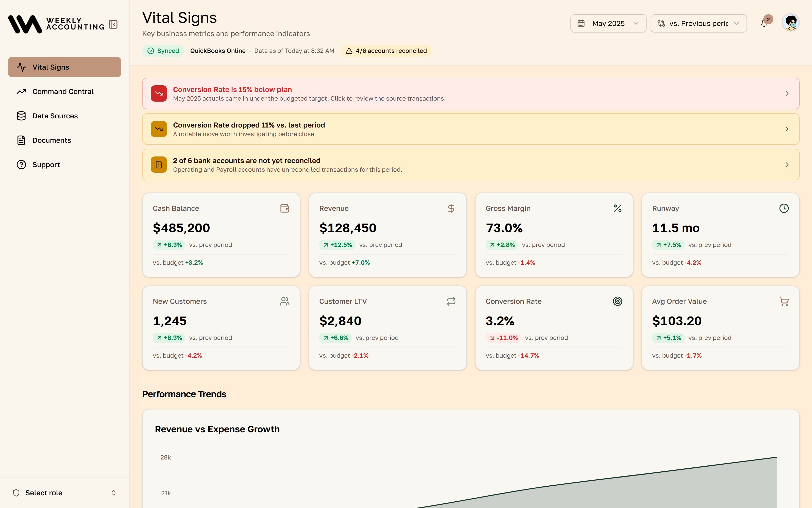Click the Weekly Accounting logo
Screen dimensions: 812x508
click(56, 24)
